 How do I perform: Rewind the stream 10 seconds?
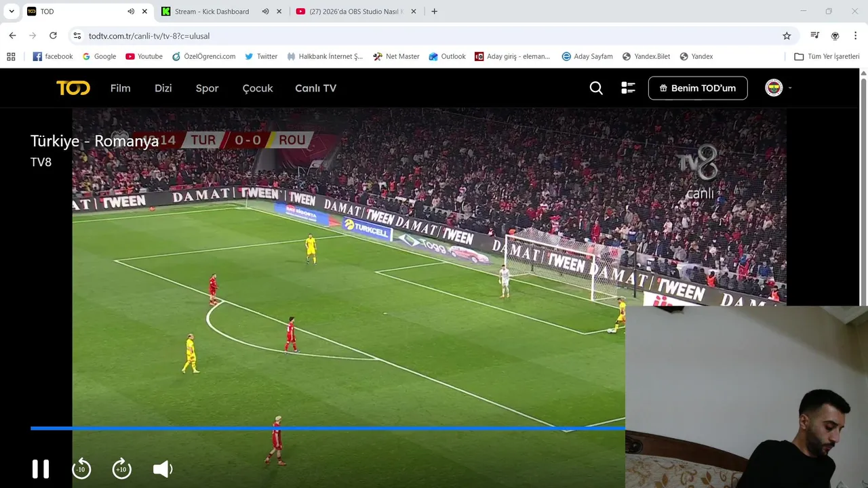(x=81, y=469)
